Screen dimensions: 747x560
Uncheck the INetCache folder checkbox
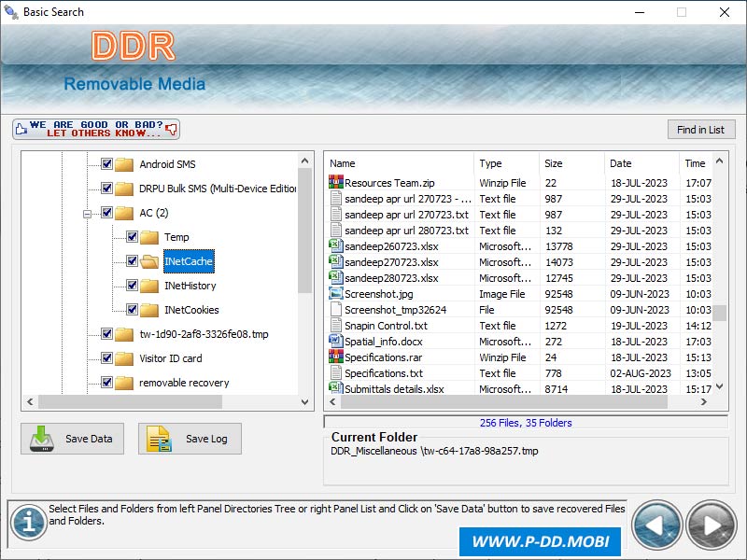132,261
